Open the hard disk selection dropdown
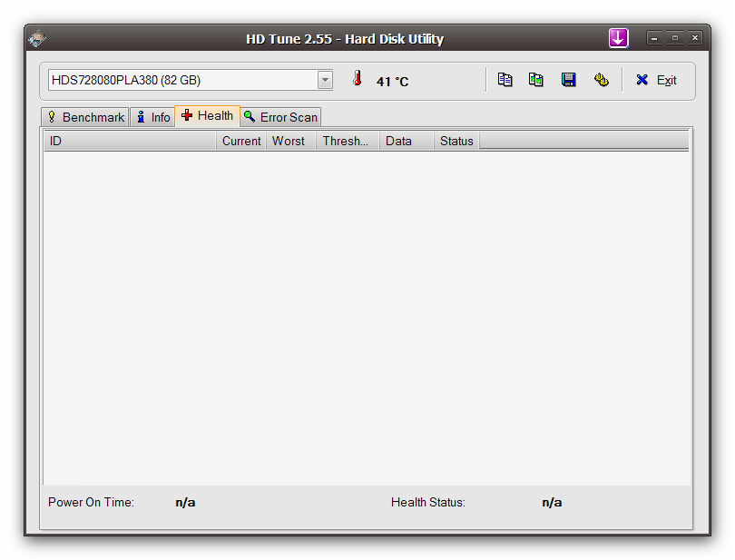 click(x=325, y=80)
